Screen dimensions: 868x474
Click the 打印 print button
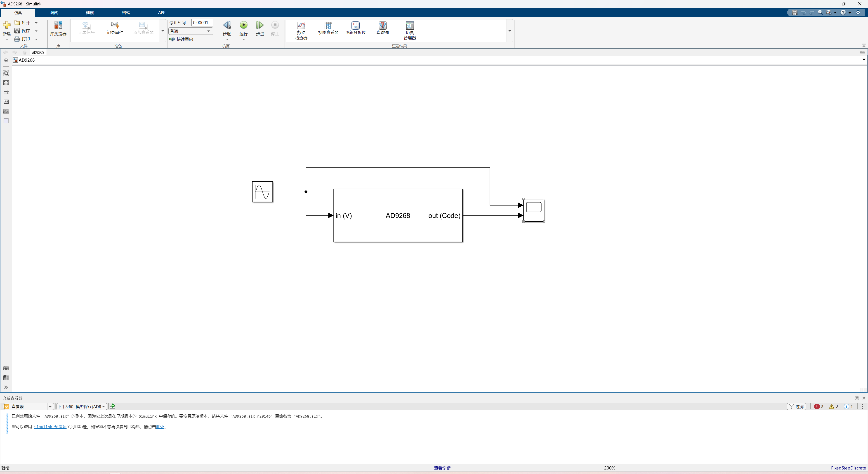(22, 39)
